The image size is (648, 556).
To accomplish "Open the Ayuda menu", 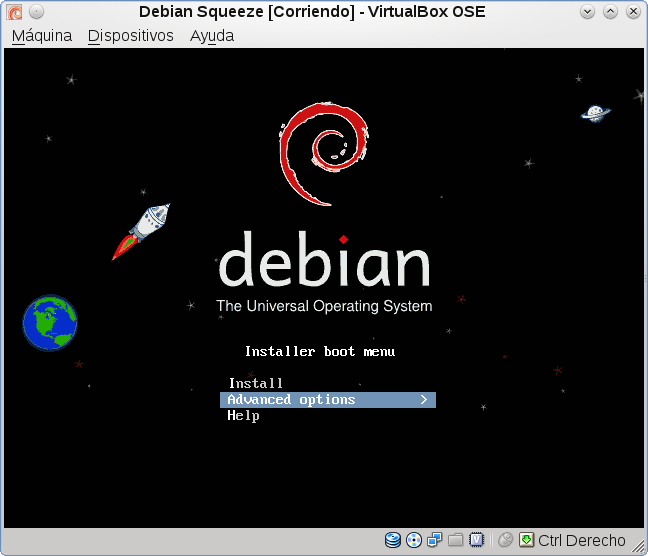I will pos(212,36).
